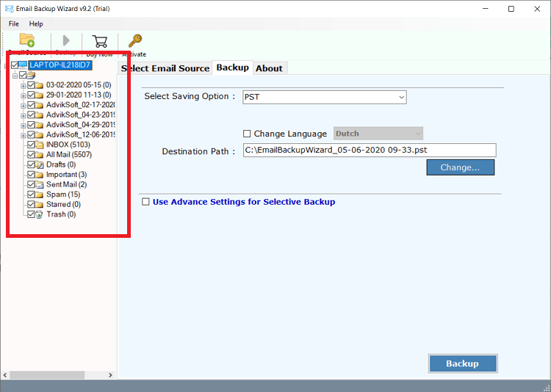Enable the Change Language checkbox

(247, 134)
